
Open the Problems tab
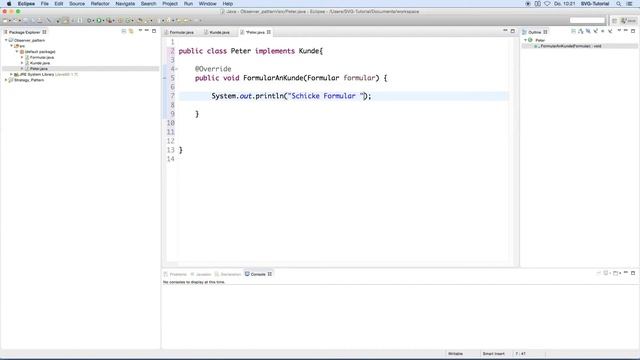coord(175,274)
